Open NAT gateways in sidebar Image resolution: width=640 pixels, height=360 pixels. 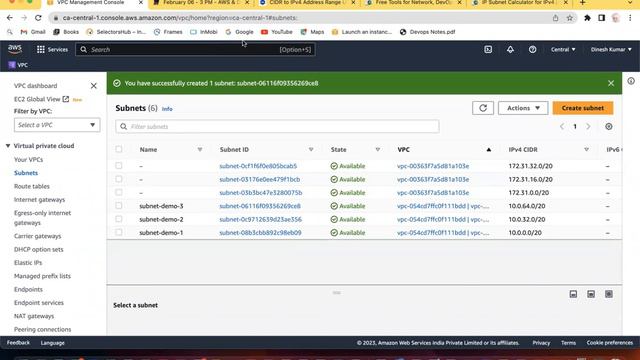pyautogui.click(x=34, y=316)
